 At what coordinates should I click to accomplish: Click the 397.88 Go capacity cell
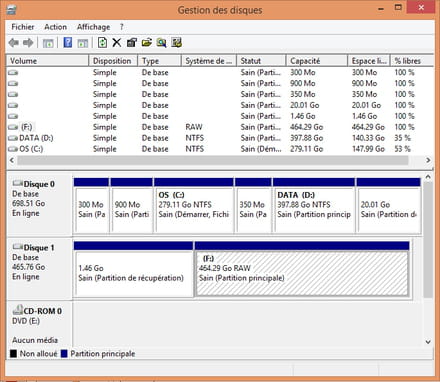(306, 138)
